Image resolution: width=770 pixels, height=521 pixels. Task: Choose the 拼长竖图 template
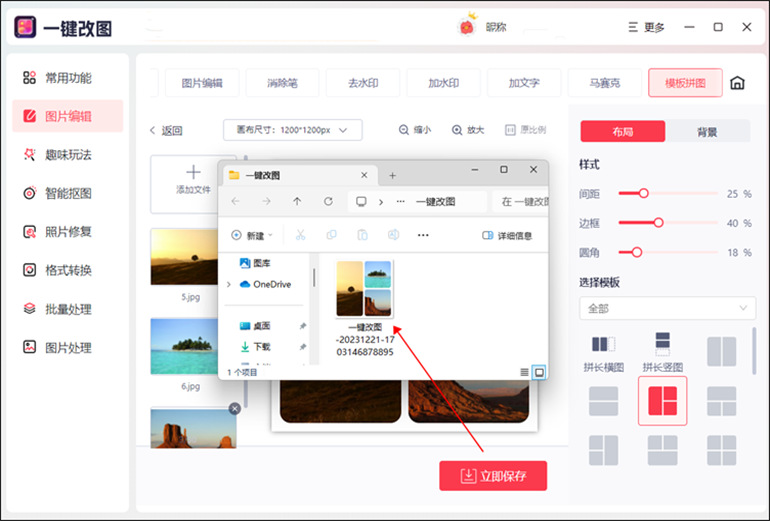[x=662, y=353]
